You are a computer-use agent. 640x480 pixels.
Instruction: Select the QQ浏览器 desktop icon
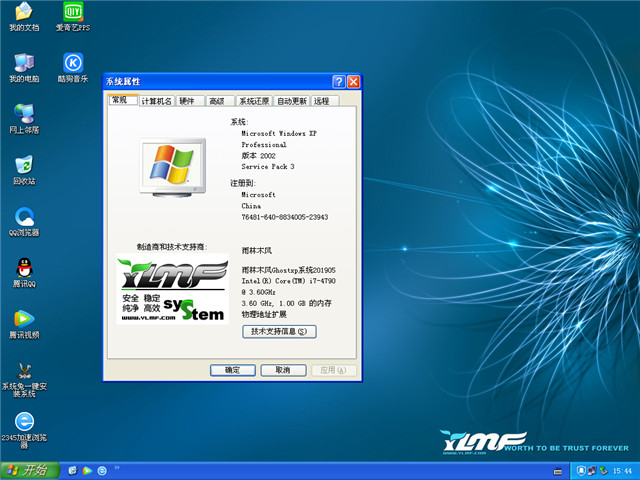pos(24,222)
